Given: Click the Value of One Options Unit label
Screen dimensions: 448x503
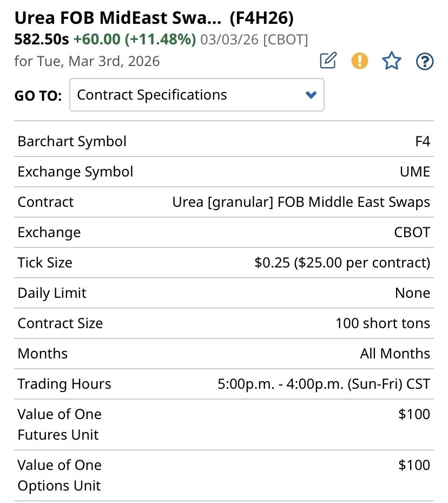Looking at the screenshot, I should 60,475.
